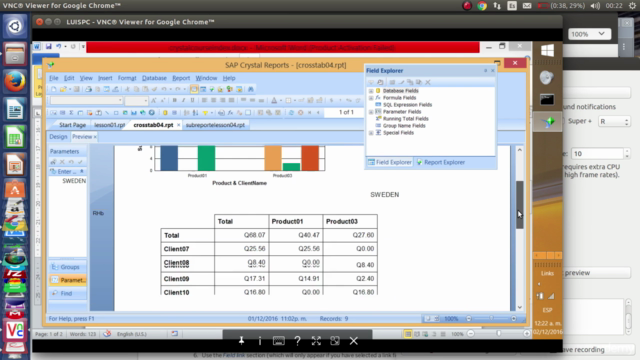The height and width of the screenshot is (360, 640).
Task: Click the VNC toolbar information i icon
Action: 260,341
